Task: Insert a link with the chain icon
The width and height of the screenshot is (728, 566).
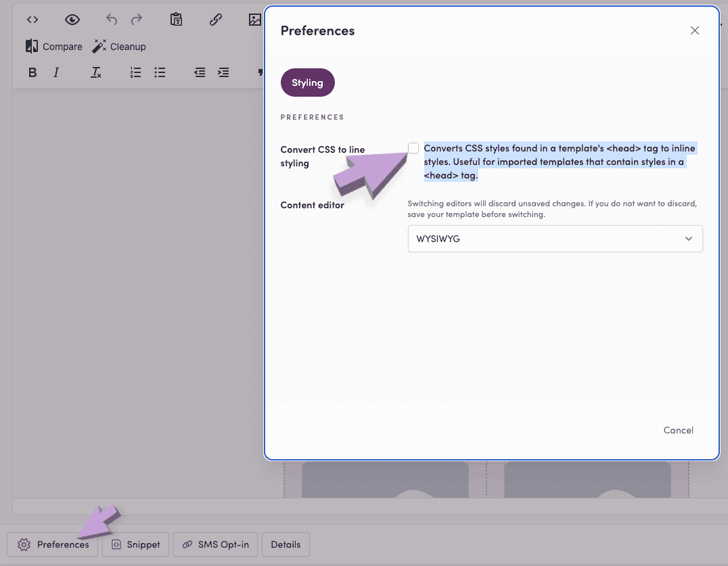Action: (215, 20)
